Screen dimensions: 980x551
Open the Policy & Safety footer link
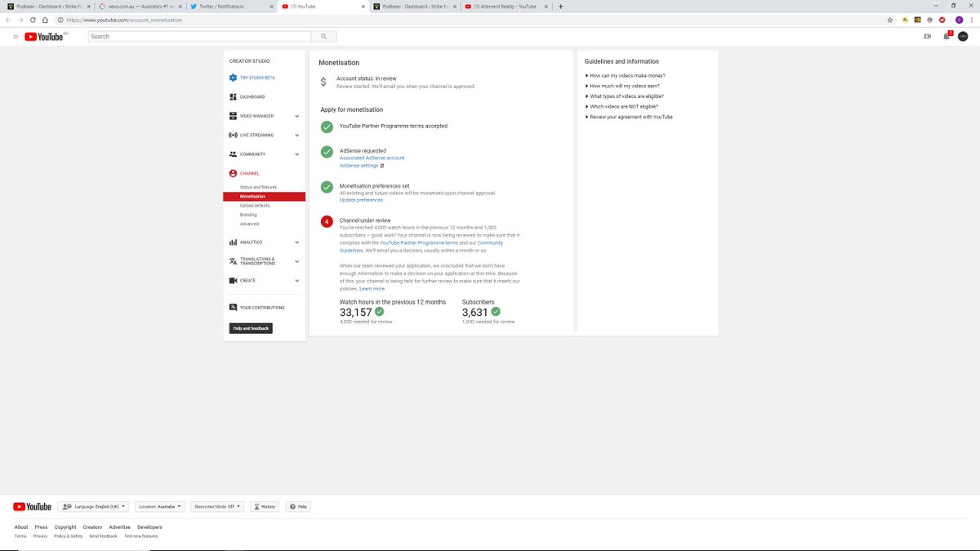68,536
